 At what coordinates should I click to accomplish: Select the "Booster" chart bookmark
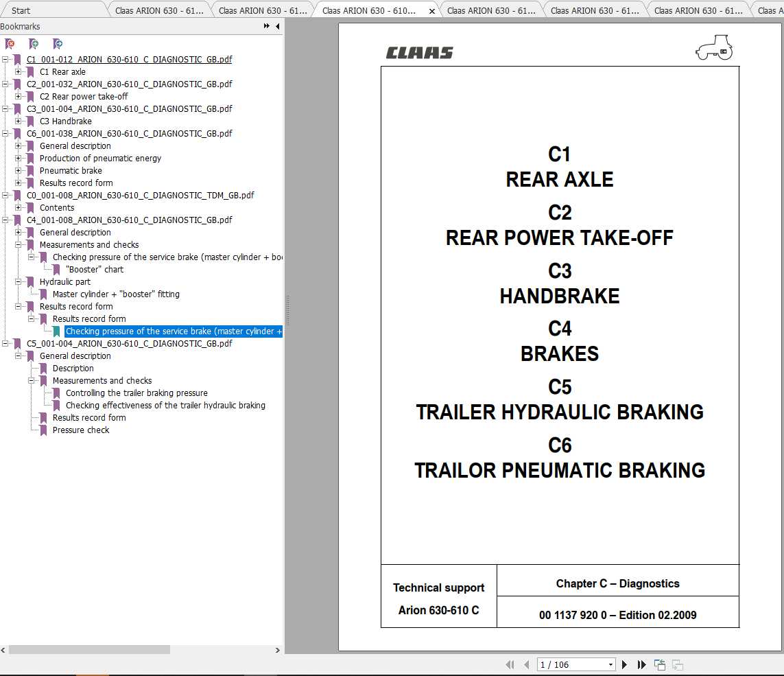point(95,269)
